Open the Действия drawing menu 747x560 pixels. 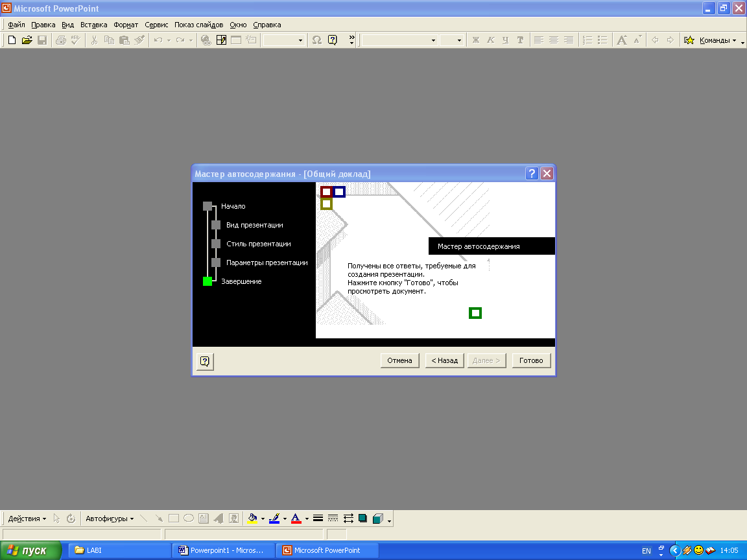(x=27, y=519)
